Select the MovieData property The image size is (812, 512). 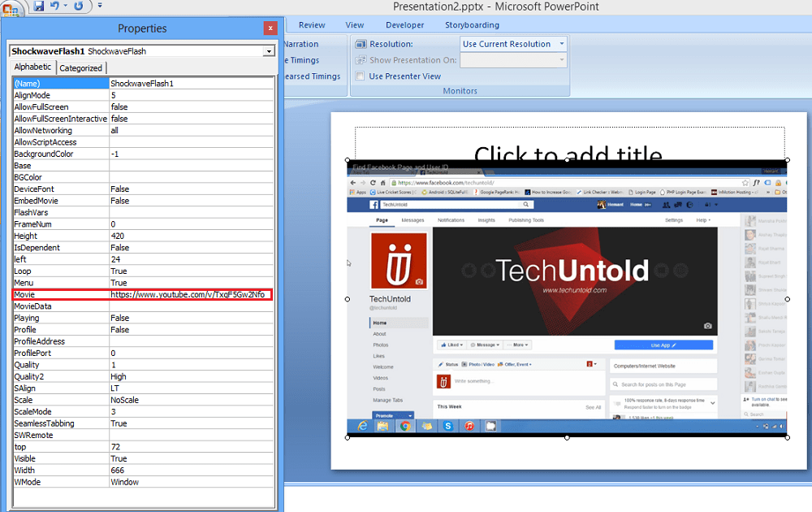click(61, 306)
